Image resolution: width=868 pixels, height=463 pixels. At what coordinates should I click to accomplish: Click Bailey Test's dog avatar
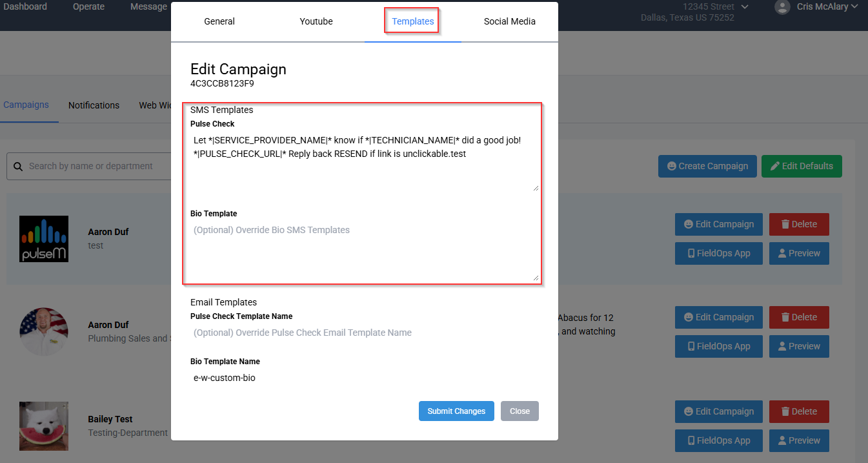point(44,426)
